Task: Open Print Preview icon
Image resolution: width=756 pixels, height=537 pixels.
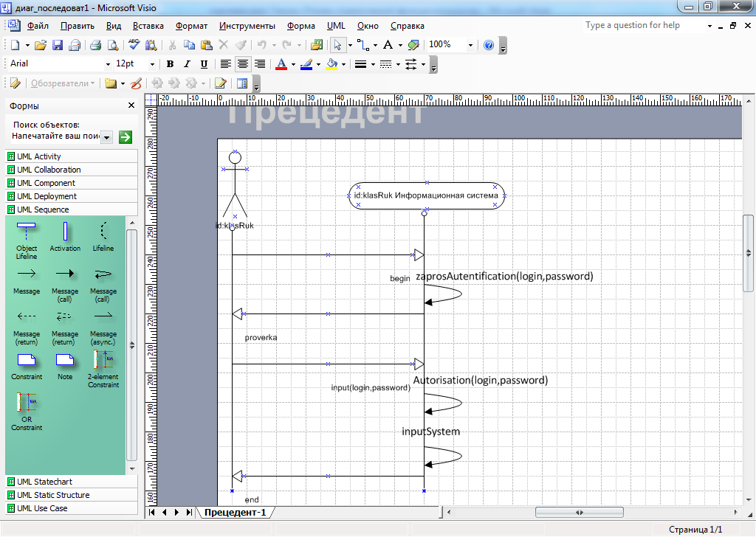Action: click(113, 45)
